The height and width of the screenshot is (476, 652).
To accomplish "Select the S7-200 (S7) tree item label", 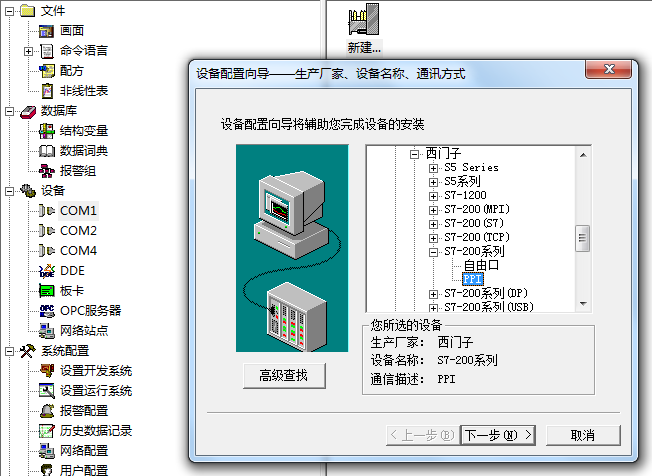I will tap(474, 223).
